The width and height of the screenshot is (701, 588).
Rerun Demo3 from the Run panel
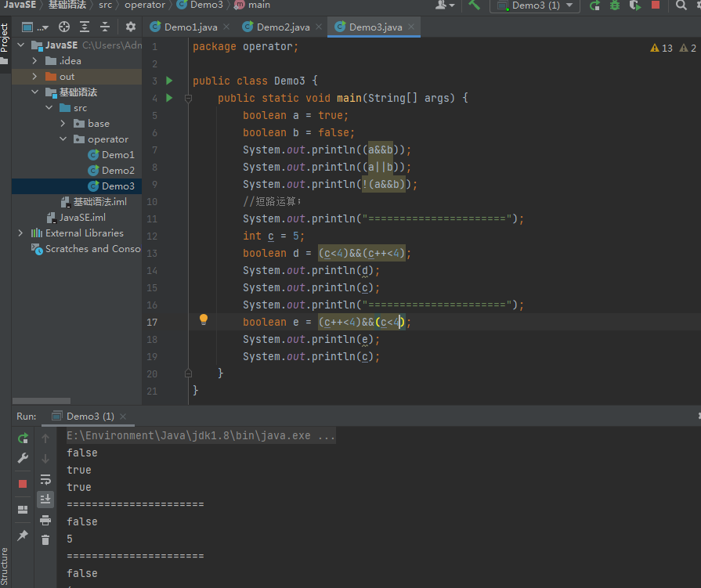click(x=23, y=438)
